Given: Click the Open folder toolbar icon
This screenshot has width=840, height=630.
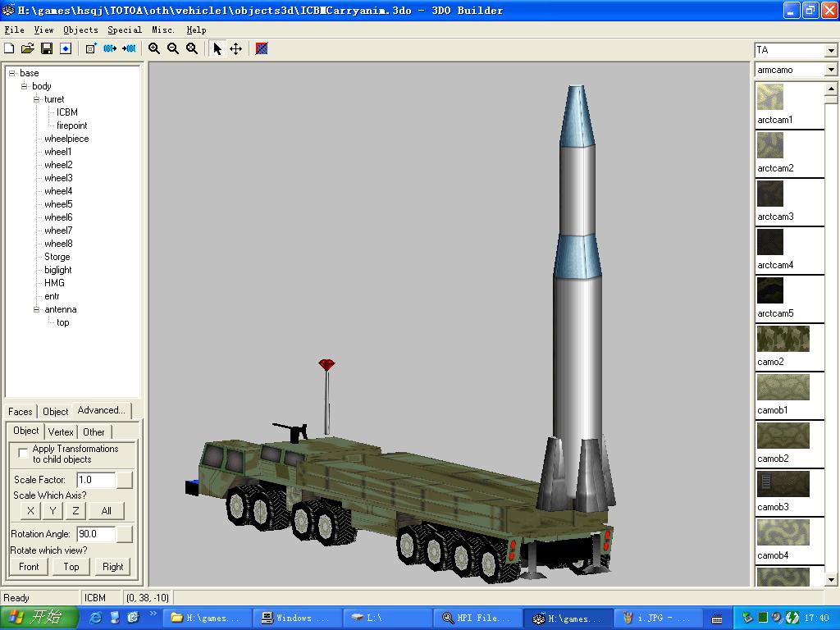Looking at the screenshot, I should coord(27,48).
